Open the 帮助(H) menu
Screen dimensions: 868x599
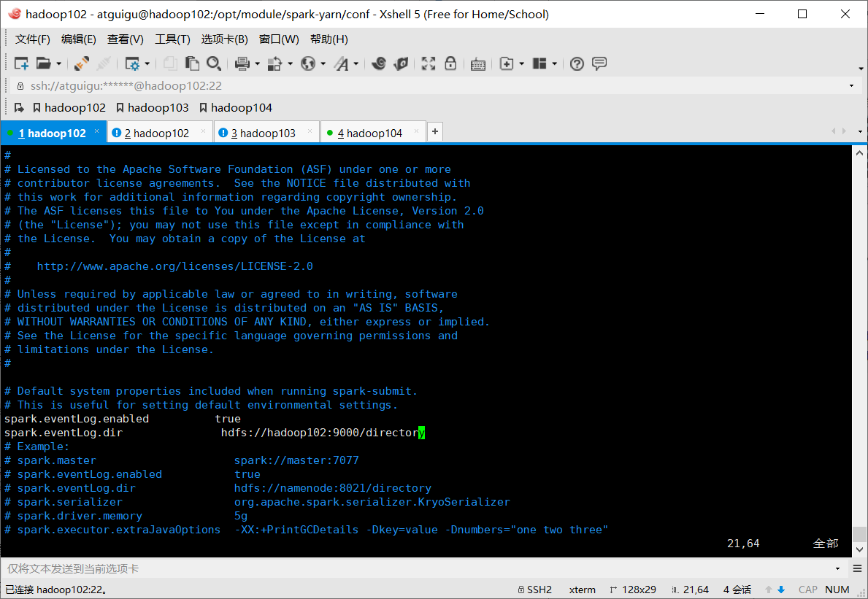(329, 39)
